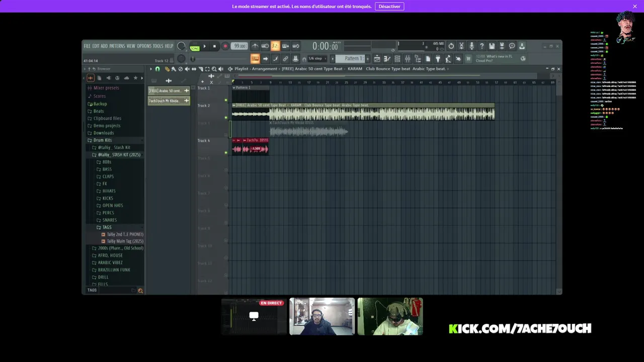
Task: Open the shopping cart content library icon
Action: (x=468, y=59)
